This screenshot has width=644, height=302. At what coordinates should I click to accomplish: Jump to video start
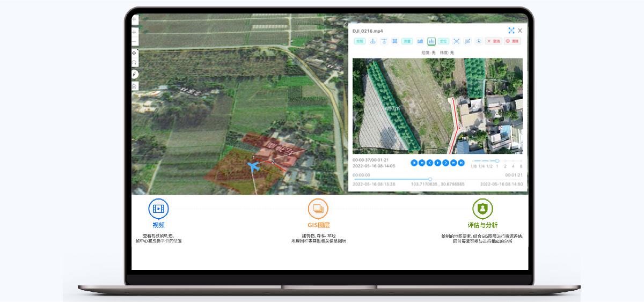pos(414,163)
